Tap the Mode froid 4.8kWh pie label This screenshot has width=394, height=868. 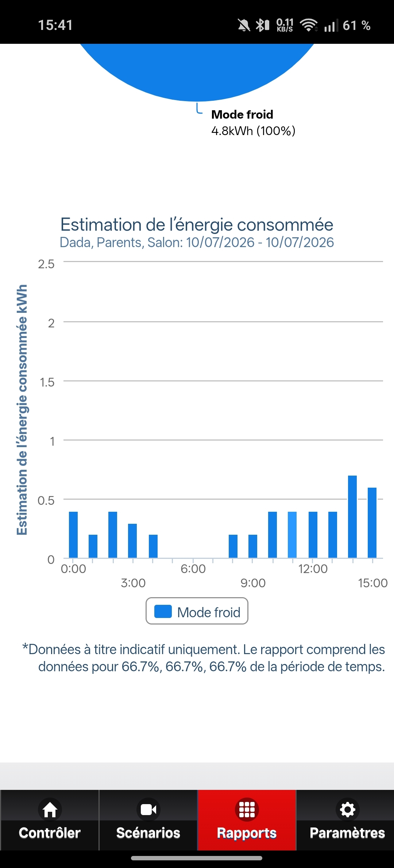tap(253, 123)
